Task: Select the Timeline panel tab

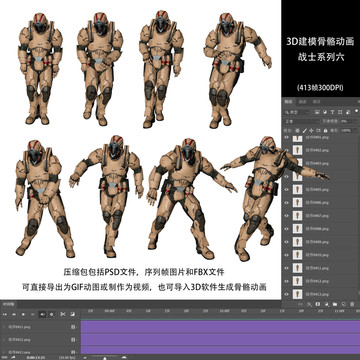Action: click(x=8, y=304)
